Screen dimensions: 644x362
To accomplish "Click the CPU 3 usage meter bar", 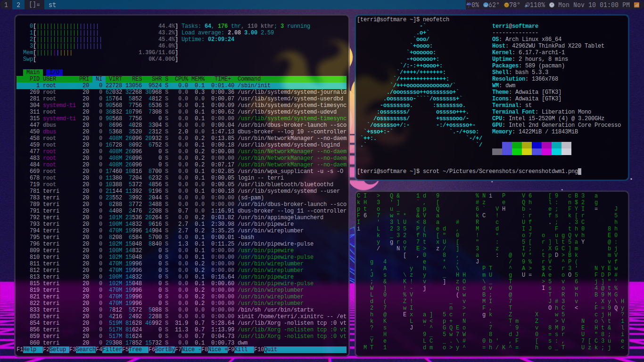I will (x=104, y=46).
